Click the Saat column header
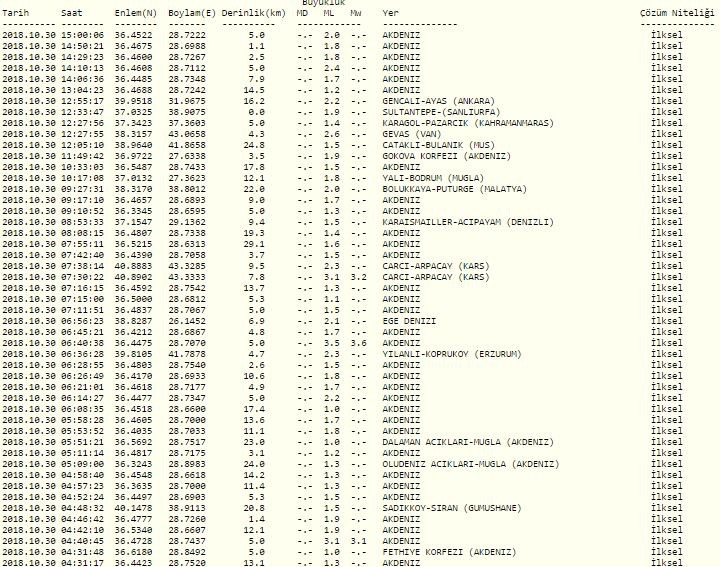 pyautogui.click(x=72, y=15)
